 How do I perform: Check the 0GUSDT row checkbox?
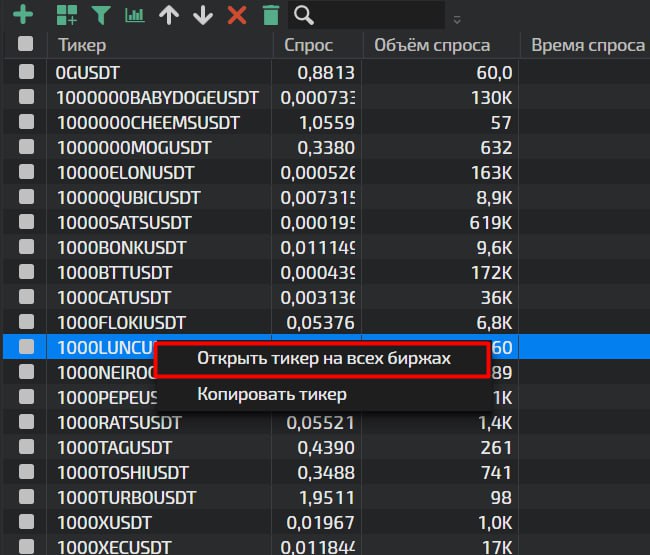click(x=26, y=72)
